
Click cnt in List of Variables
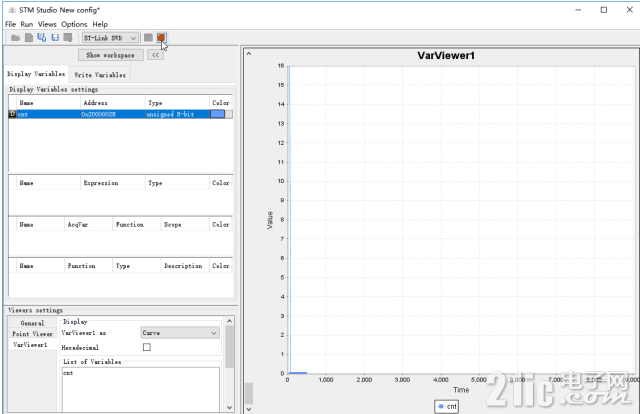[68, 373]
